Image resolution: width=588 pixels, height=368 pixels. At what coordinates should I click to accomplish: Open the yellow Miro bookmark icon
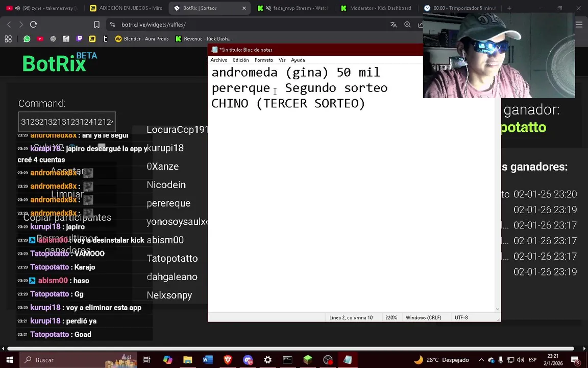point(92,39)
